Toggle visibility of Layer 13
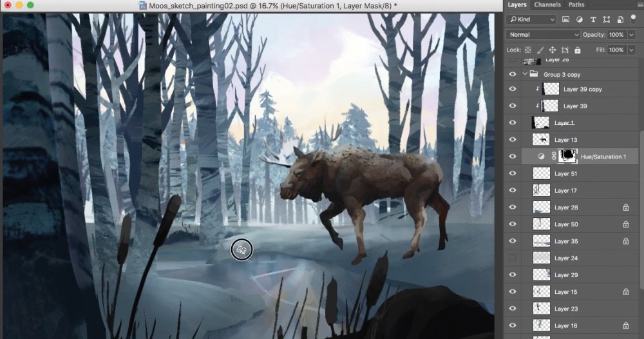The height and width of the screenshot is (339, 644). tap(513, 140)
